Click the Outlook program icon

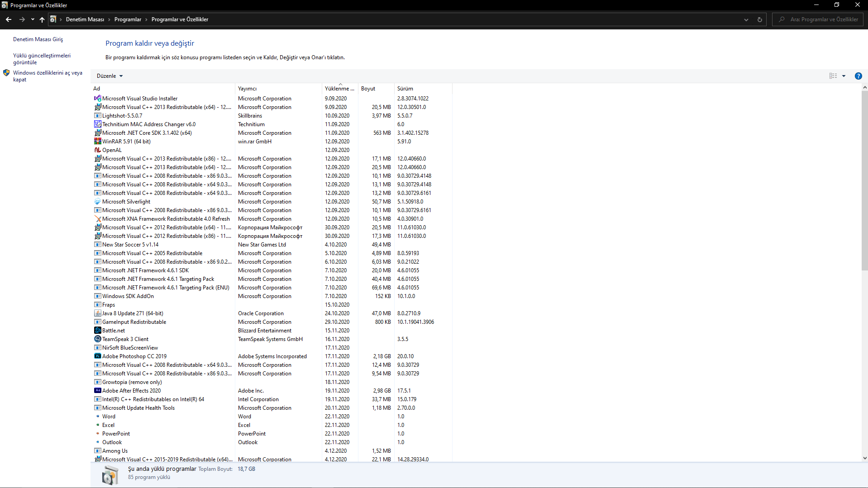click(97, 442)
